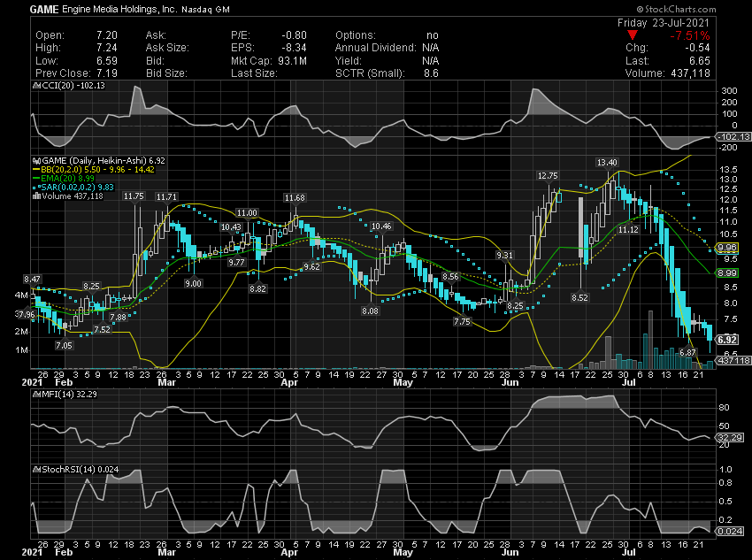Click the green EMA(20) legend line swatch
This screenshot has height=560, width=752.
point(36,179)
